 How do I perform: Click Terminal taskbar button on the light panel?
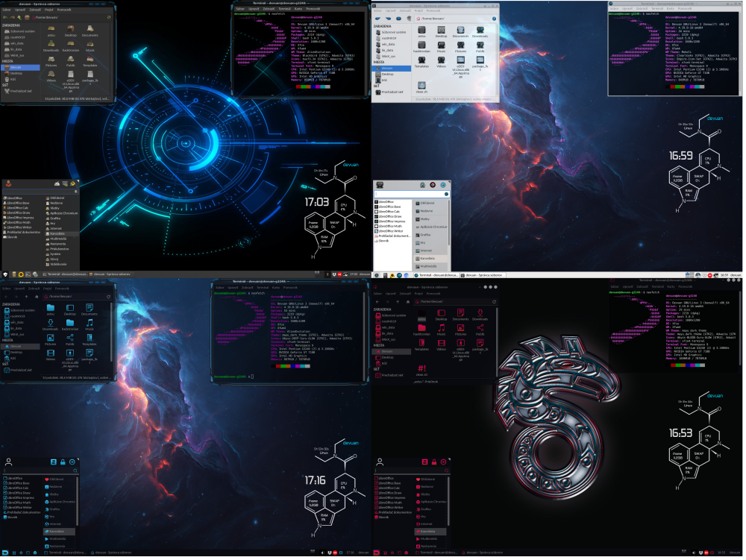pyautogui.click(x=437, y=275)
